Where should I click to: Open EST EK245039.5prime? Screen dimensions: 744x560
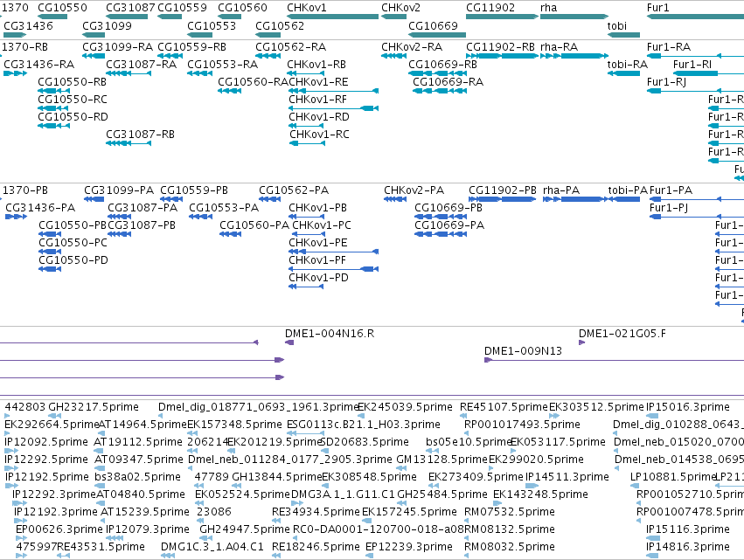pos(405,407)
